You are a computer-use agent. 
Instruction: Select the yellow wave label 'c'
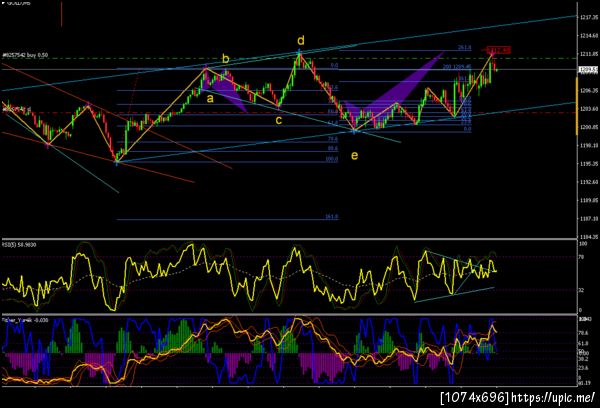279,121
